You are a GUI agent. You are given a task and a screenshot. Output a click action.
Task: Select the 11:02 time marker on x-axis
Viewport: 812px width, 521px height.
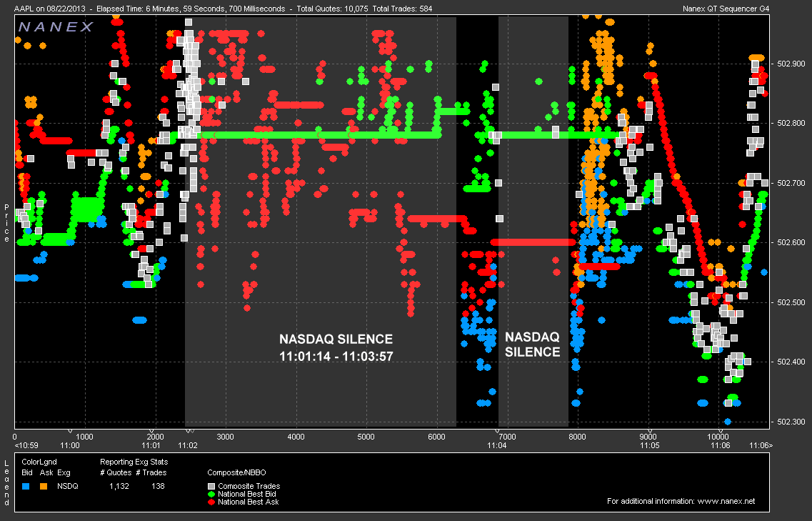(187, 445)
